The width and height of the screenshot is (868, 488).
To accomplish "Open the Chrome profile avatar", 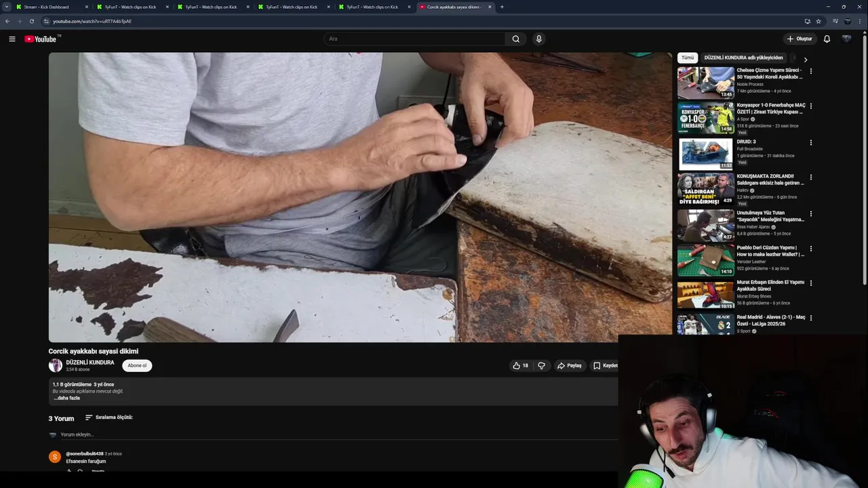I will coord(848,21).
